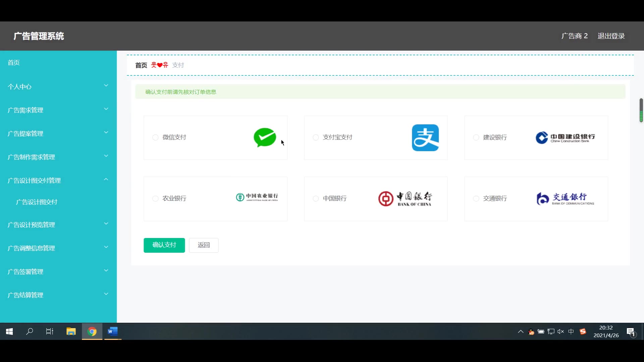Open the 广告需求管理 sidebar menu
644x362 pixels.
tap(58, 110)
